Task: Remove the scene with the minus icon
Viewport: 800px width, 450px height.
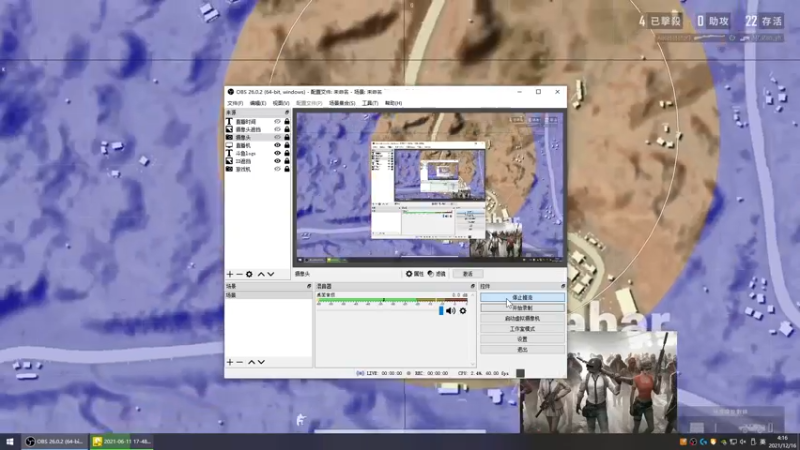Action: 239,362
